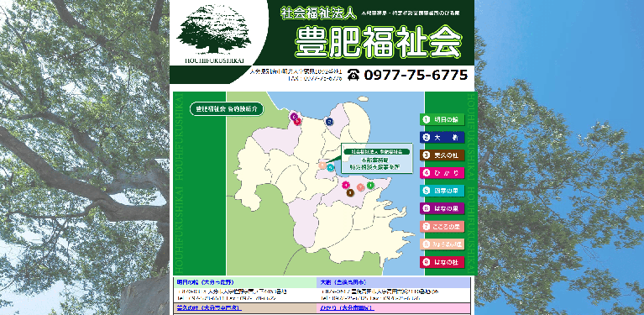
Task: Open the navy number 2 facility button
Action: [x=442, y=137]
